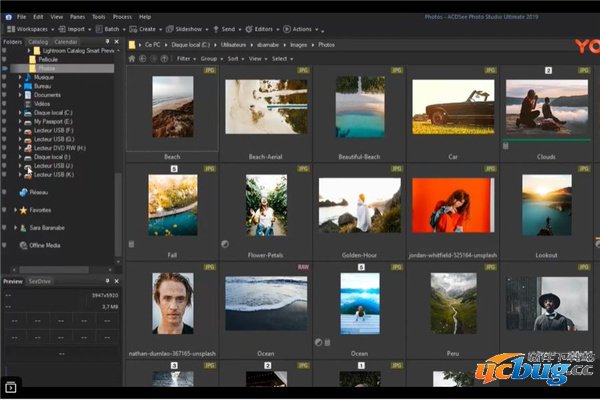Pin the Folders pane with pushpin icon

107,42
